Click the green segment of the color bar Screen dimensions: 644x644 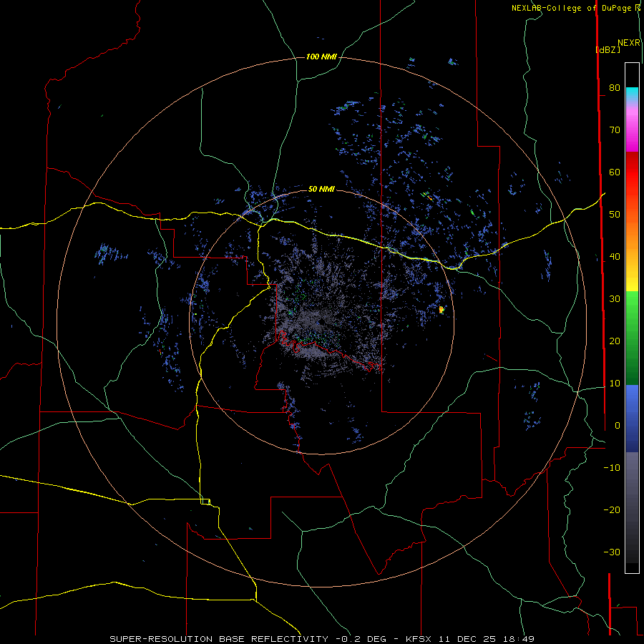[x=632, y=338]
